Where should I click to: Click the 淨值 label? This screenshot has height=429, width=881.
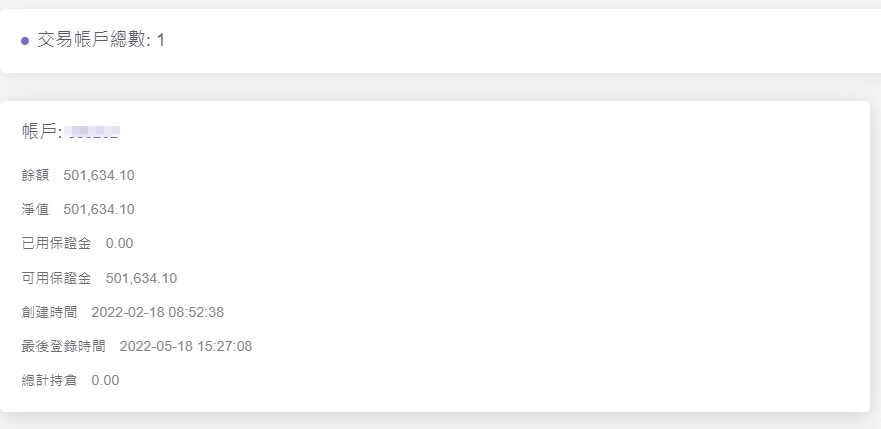click(x=35, y=209)
